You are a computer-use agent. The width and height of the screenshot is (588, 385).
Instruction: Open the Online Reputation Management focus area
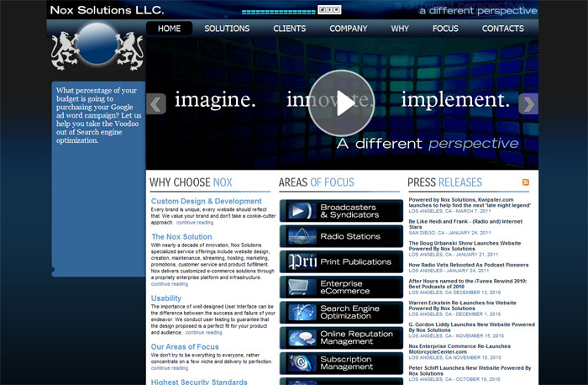[x=341, y=338]
